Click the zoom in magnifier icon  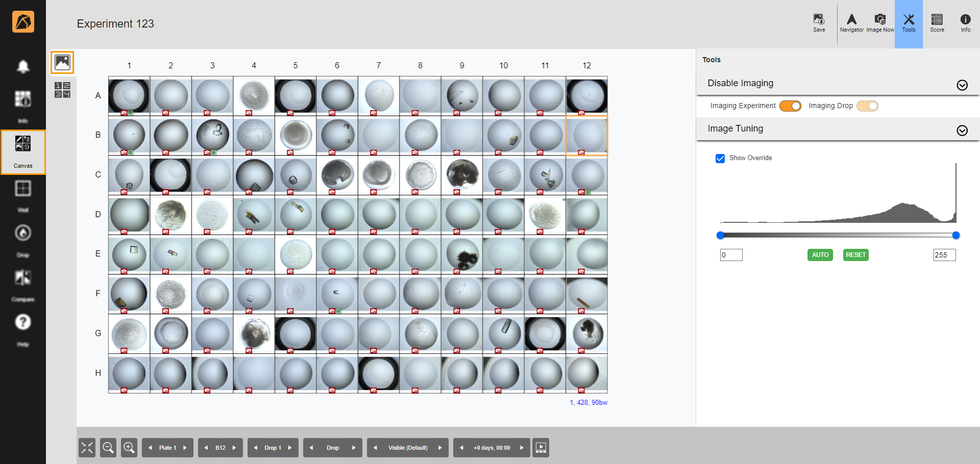point(129,448)
